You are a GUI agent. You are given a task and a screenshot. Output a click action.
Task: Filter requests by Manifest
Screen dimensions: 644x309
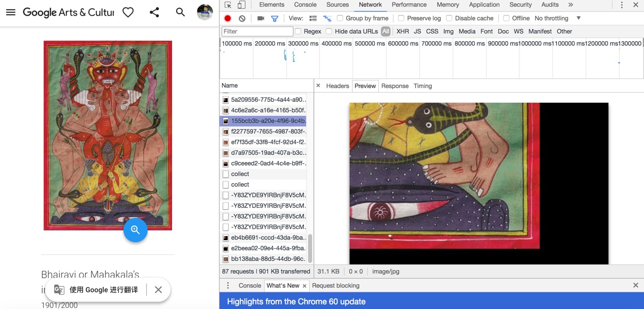coord(540,31)
